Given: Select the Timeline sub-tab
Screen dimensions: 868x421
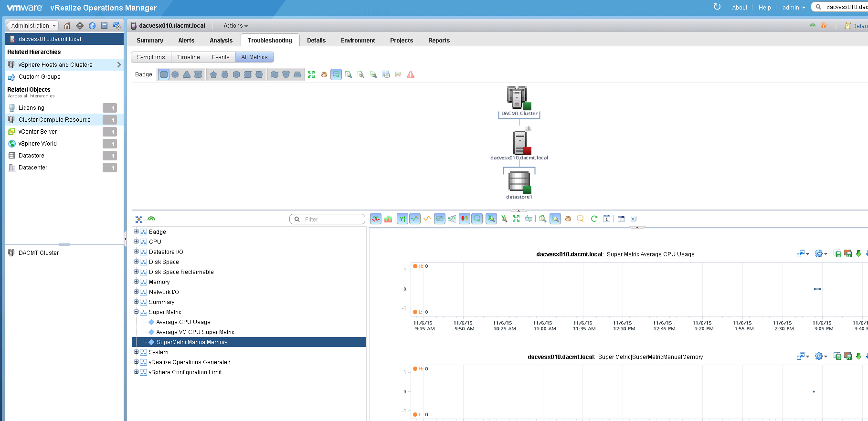Looking at the screenshot, I should (188, 57).
